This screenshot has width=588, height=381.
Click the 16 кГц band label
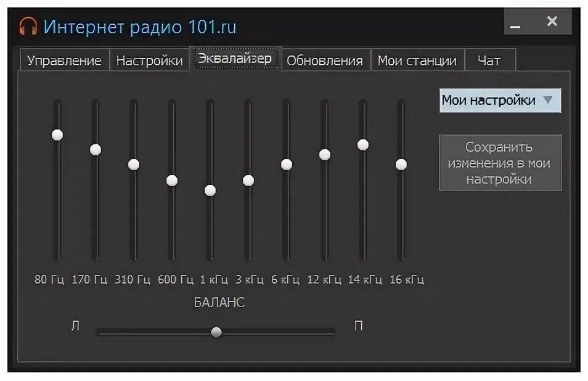coord(407,279)
